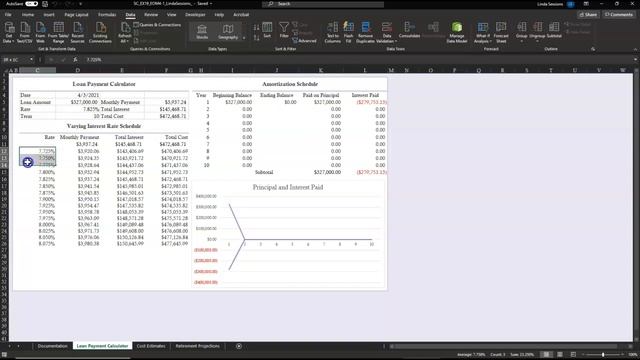Screen dimensions: 640x360
Task: Adjust the zoom slider handle
Action: click(x=603, y=355)
